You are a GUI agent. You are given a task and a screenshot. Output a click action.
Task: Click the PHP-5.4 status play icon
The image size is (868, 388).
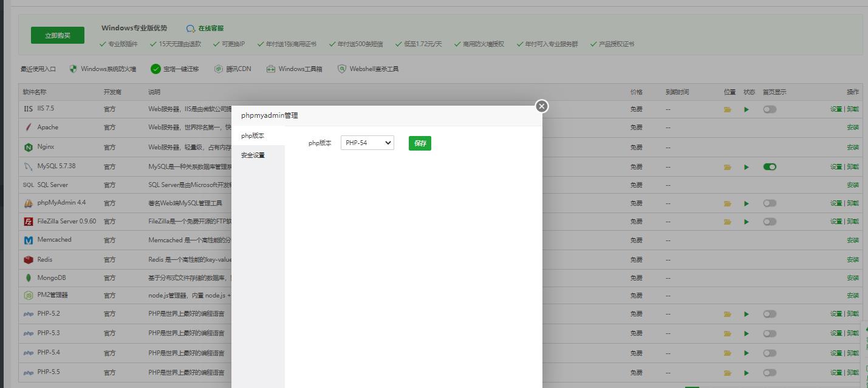click(747, 353)
